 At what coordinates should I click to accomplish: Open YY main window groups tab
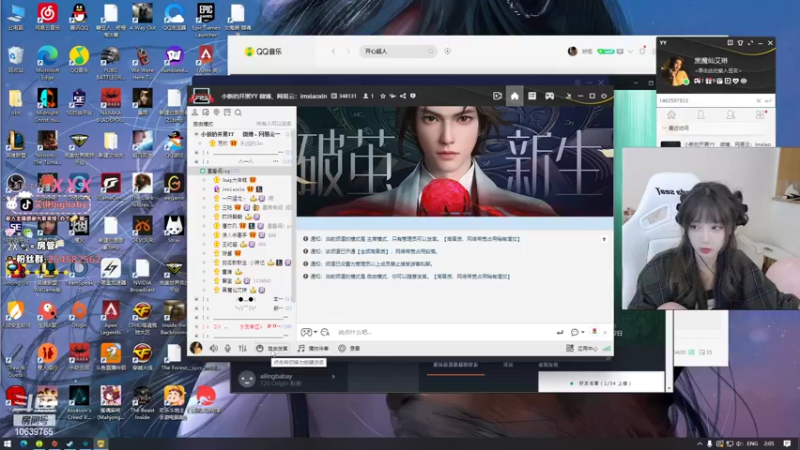coord(731,115)
